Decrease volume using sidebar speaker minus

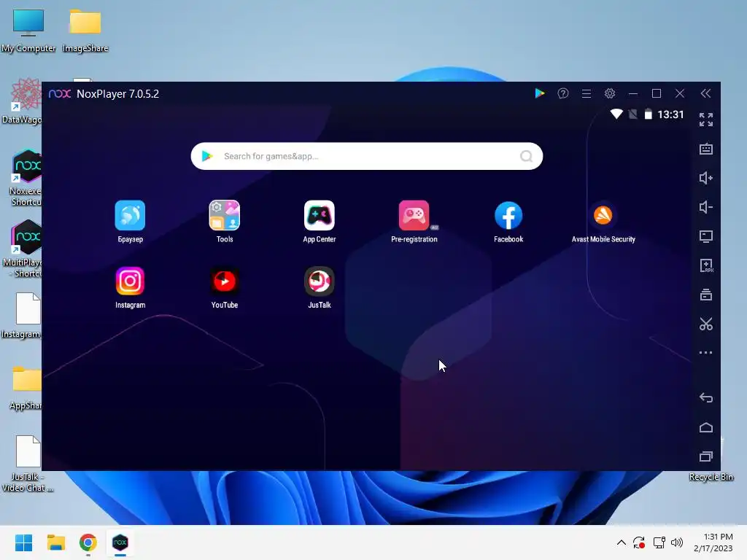pos(706,207)
